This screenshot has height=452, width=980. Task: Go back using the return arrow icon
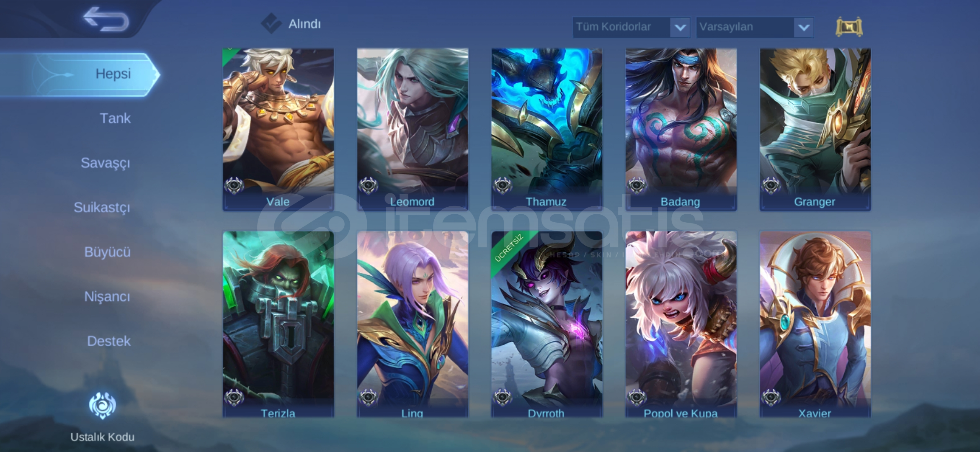[x=106, y=19]
